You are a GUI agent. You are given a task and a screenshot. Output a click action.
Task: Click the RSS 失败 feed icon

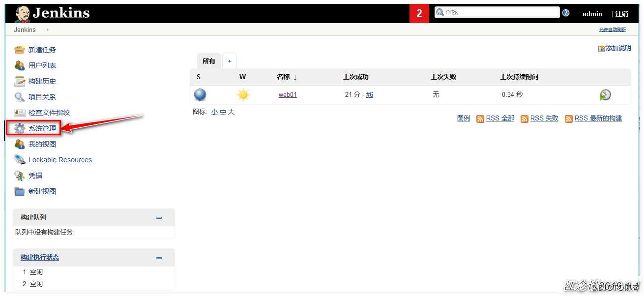[525, 118]
